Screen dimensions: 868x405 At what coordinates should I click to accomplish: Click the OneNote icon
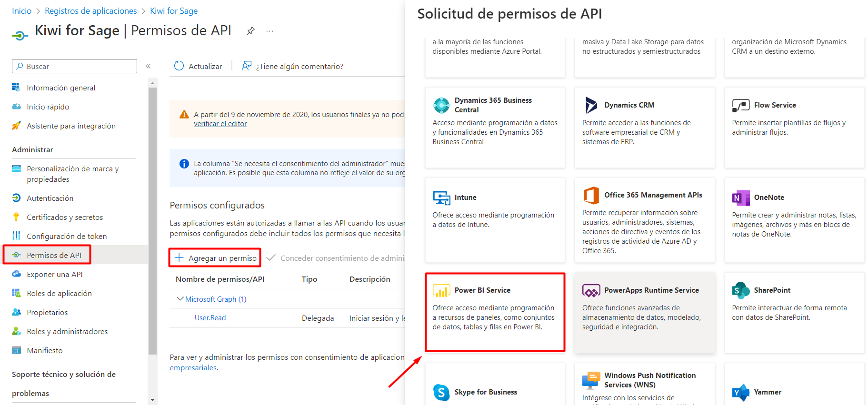pyautogui.click(x=740, y=198)
